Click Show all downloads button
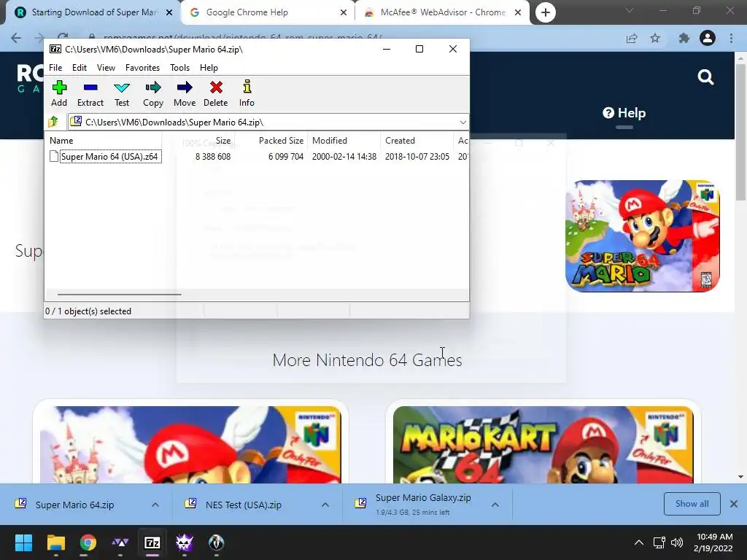The height and width of the screenshot is (560, 747). click(692, 504)
